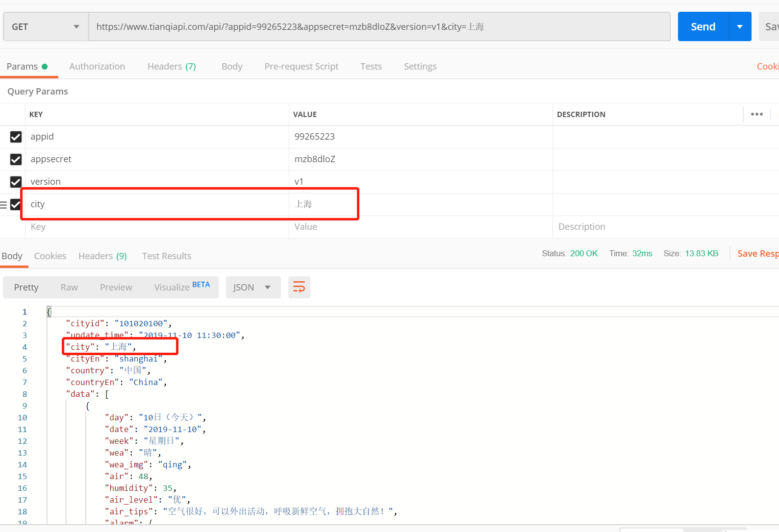Click the 200 OK status text
The width and height of the screenshot is (779, 532).
(584, 253)
